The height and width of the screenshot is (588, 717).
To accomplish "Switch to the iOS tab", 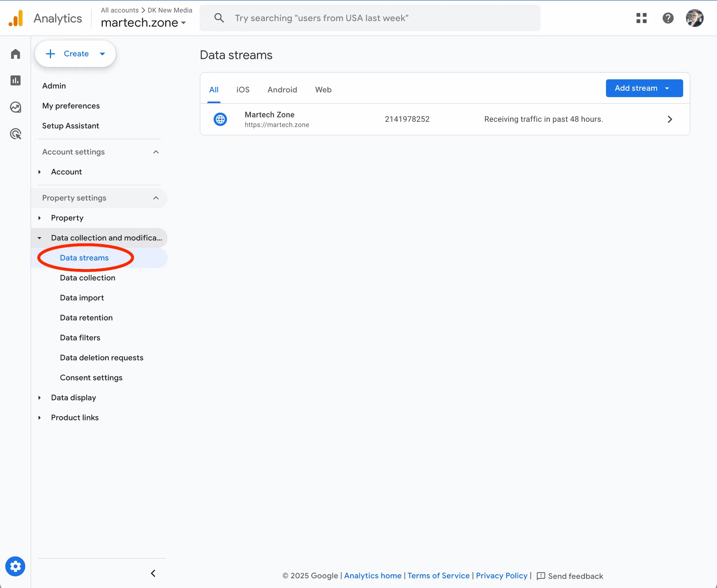I will click(243, 90).
